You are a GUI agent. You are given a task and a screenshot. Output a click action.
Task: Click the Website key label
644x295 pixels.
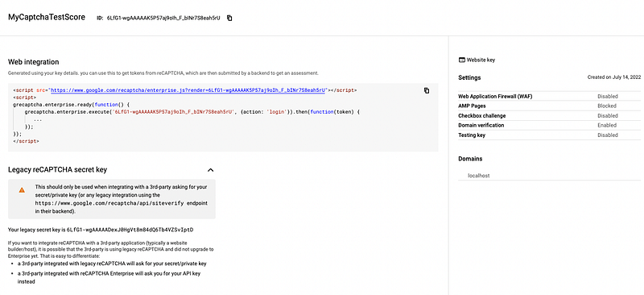(481, 60)
